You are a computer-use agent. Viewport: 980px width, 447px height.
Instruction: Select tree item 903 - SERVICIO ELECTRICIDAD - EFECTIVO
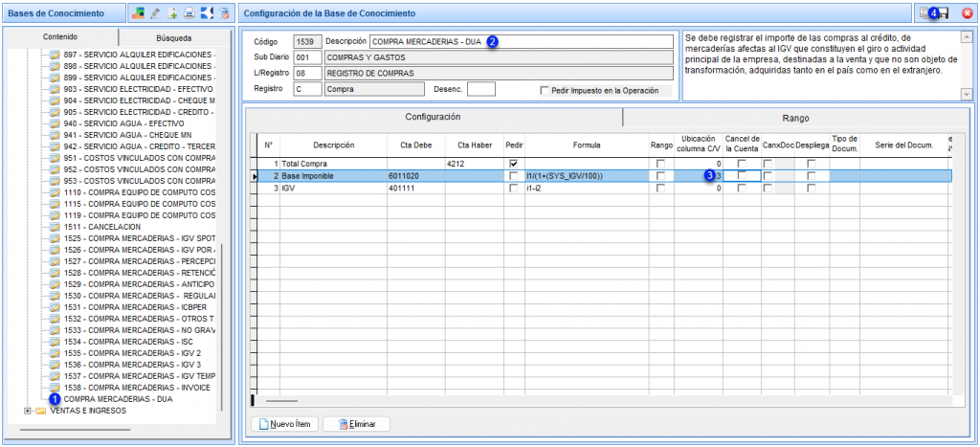pyautogui.click(x=140, y=89)
